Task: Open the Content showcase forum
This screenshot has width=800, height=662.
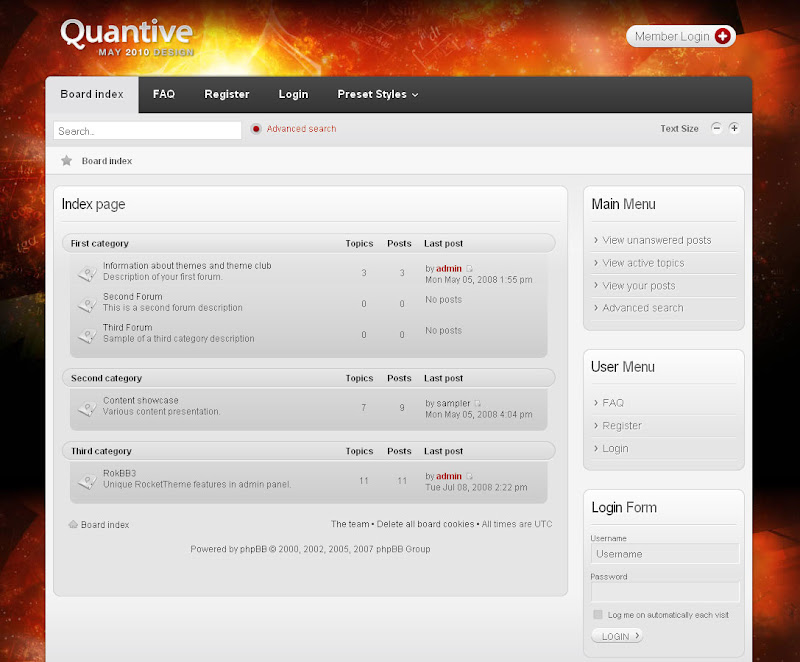Action: 141,400
